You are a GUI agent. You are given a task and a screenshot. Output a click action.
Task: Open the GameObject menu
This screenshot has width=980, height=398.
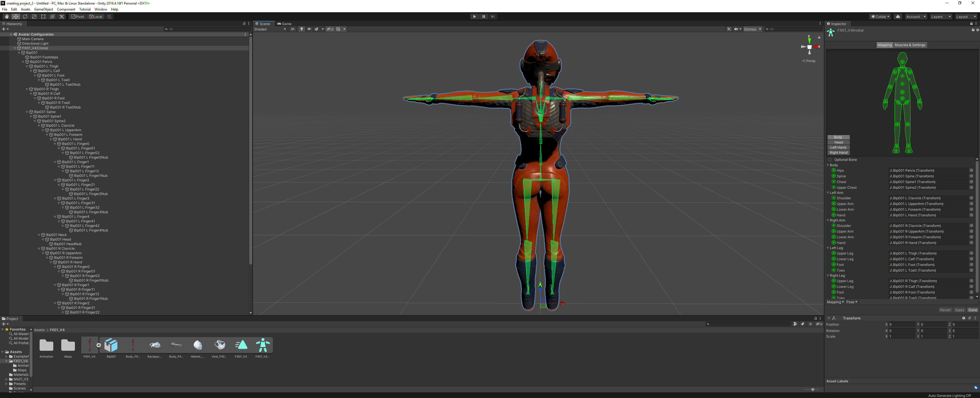[43, 9]
